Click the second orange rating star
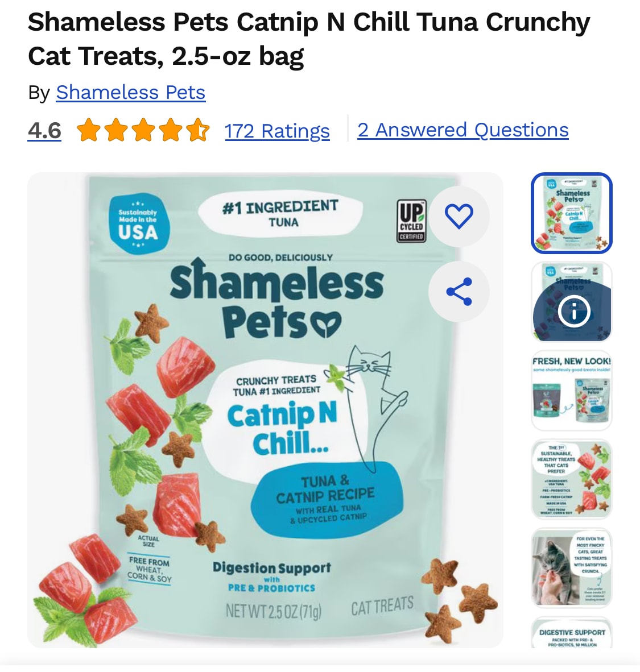 pyautogui.click(x=116, y=130)
